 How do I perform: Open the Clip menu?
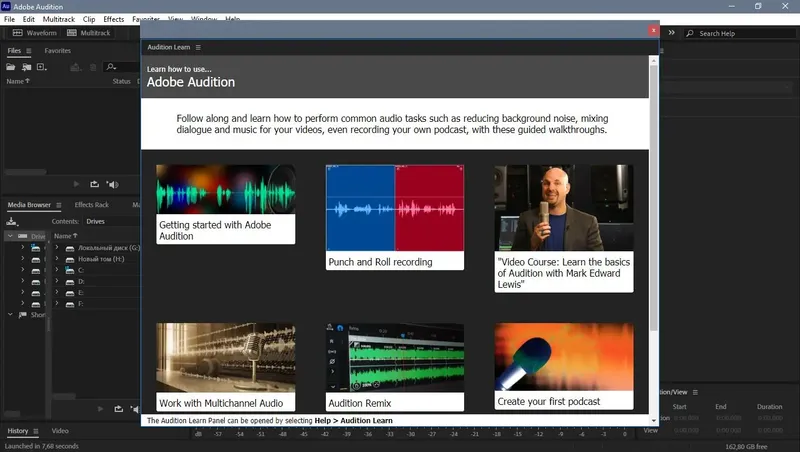click(89, 19)
